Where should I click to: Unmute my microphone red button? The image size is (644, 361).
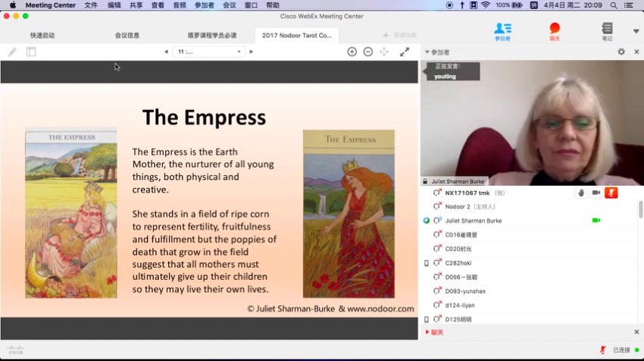tap(611, 193)
